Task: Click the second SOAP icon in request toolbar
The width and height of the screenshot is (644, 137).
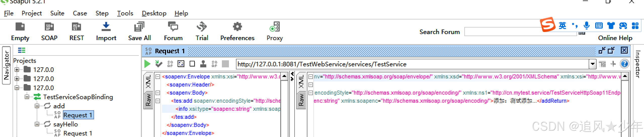Action: click(x=215, y=64)
